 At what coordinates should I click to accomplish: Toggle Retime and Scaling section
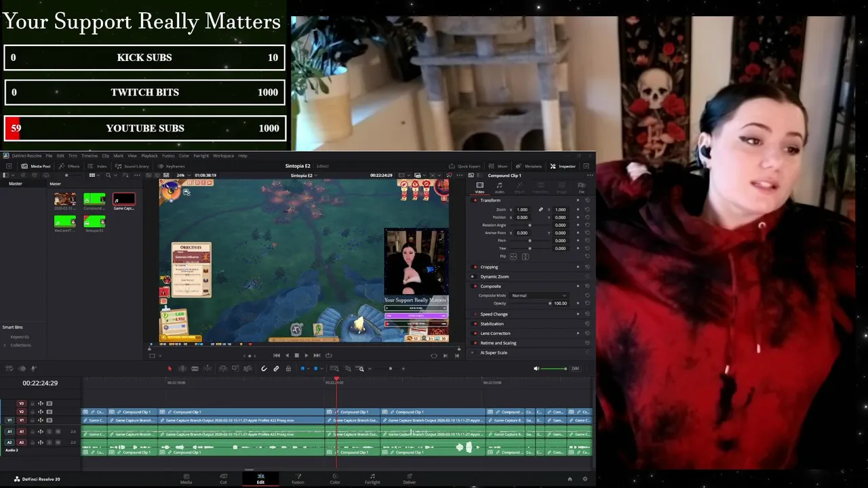(x=475, y=343)
